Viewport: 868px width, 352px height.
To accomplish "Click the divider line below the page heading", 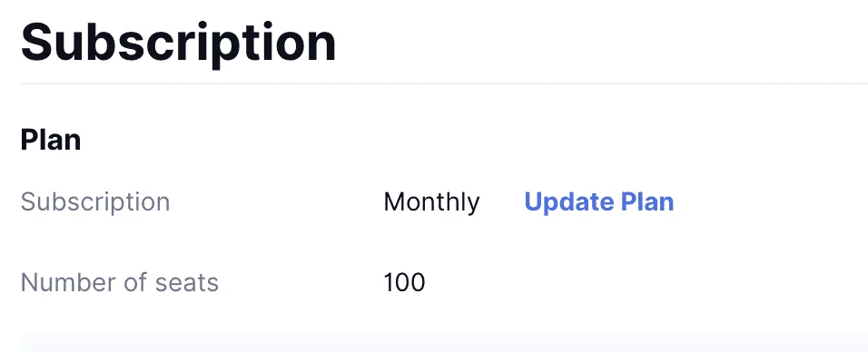I will pyautogui.click(x=444, y=83).
